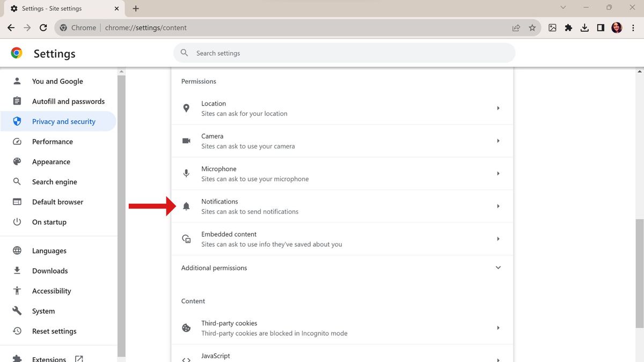Open the Downloads icon in toolbar
The width and height of the screenshot is (644, 362).
pos(584,27)
